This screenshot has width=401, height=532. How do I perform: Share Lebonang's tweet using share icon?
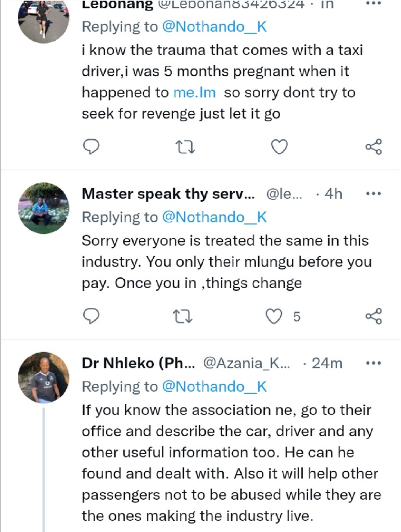pos(374,147)
